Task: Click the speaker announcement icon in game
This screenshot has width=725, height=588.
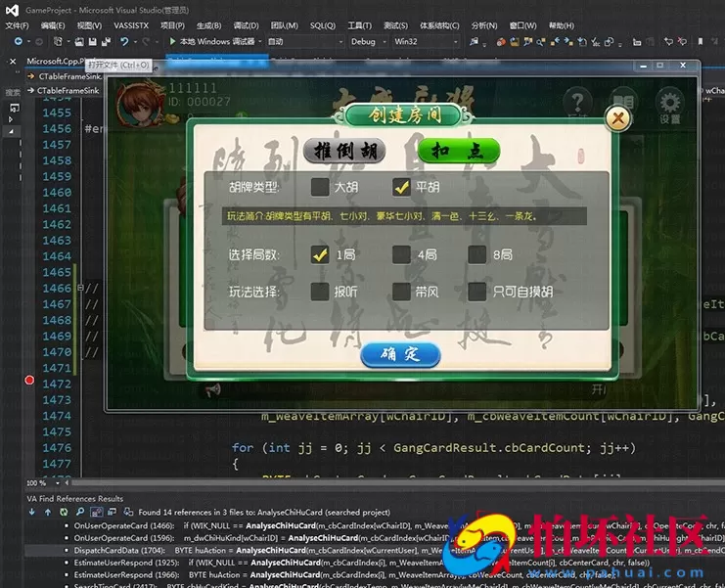Action: point(213,390)
